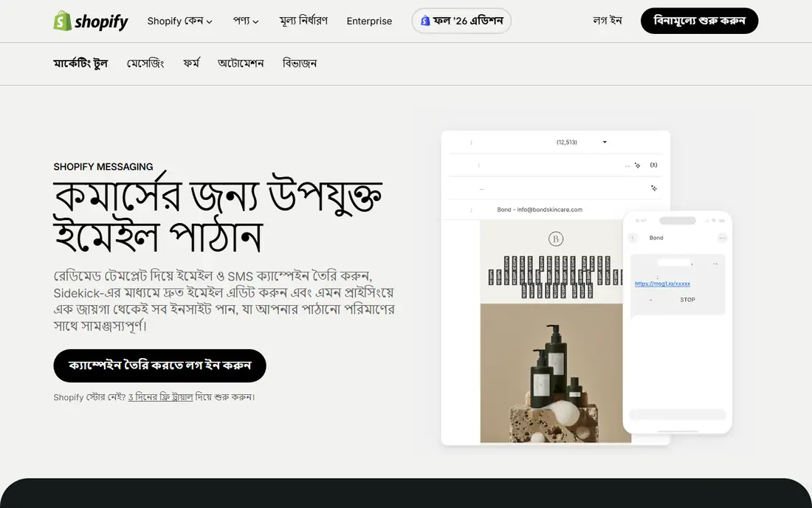Viewport: 812px width, 508px height.
Task: Click the sparkle icon in the email subject row
Action: 638,165
